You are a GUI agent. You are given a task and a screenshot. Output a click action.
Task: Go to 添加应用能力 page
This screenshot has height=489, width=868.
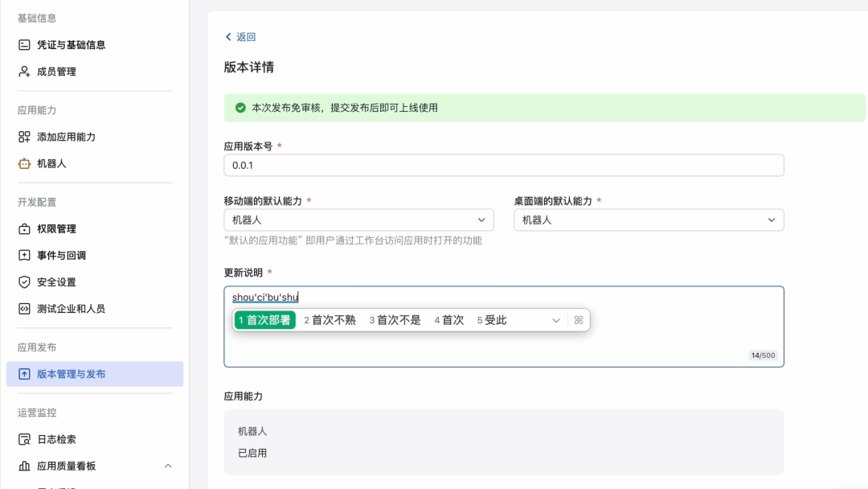(67, 137)
